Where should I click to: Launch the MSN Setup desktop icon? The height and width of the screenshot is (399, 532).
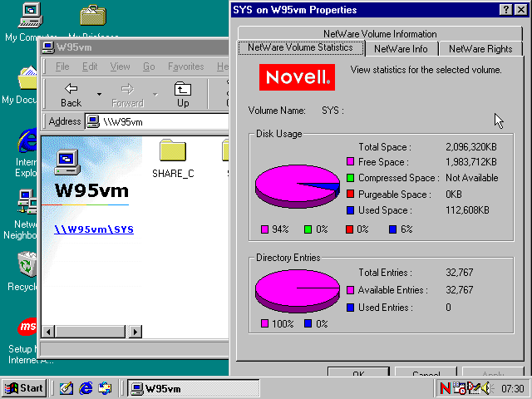click(27, 327)
